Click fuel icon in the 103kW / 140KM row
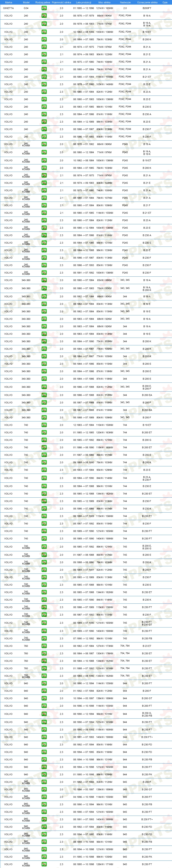Viewport: 172px width, 868px height. click(44, 84)
